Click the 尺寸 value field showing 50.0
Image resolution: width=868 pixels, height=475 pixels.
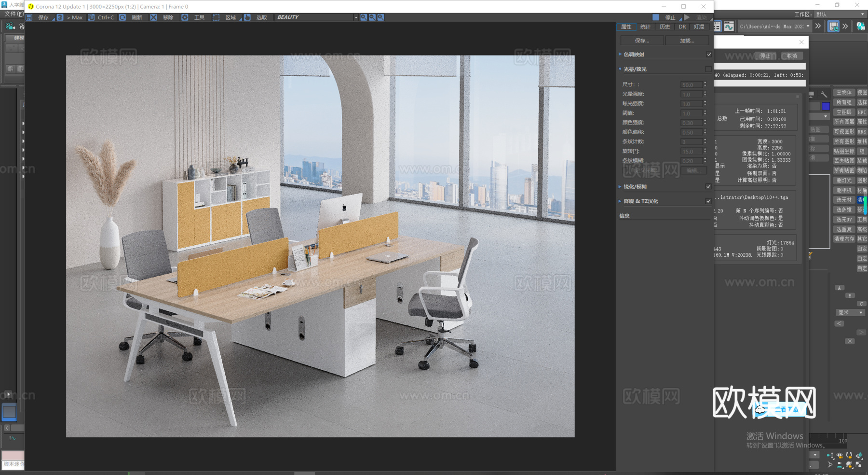coord(691,84)
